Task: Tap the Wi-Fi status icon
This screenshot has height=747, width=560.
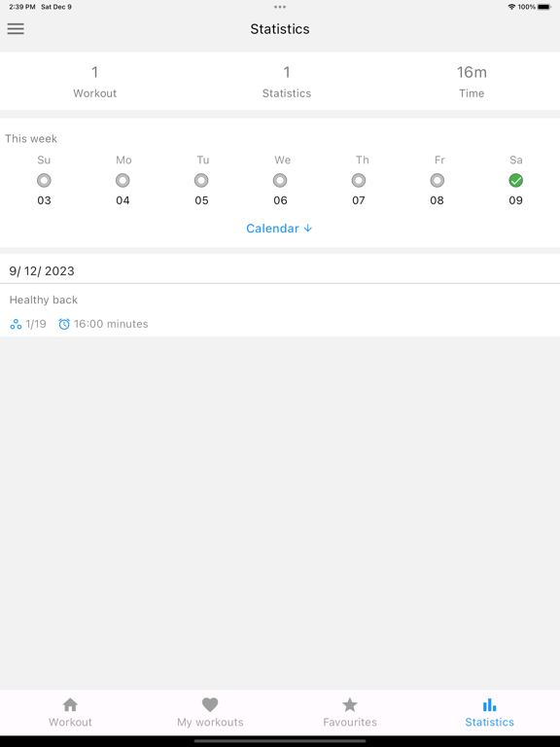Action: coord(512,7)
